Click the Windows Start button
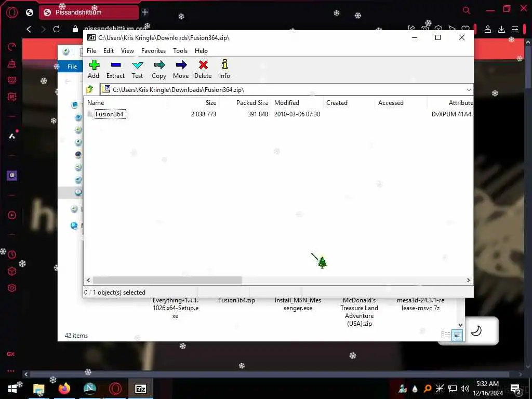This screenshot has width=532, height=399. point(12,389)
